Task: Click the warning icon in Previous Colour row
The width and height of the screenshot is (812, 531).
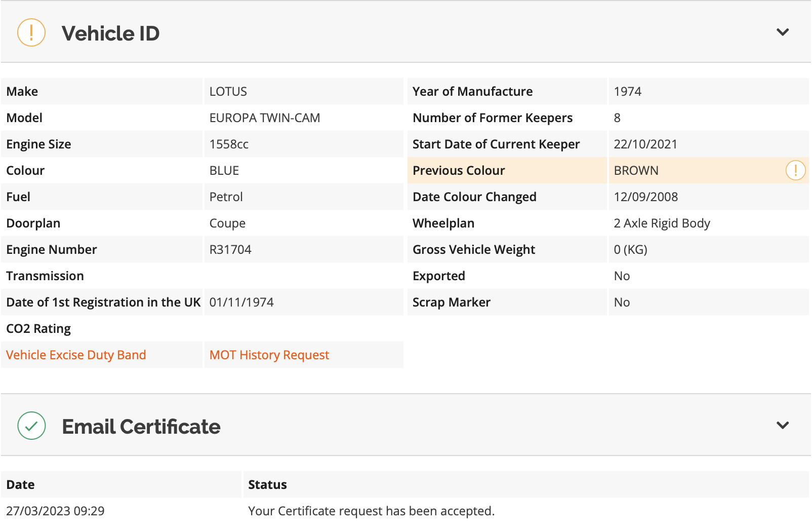Action: pyautogui.click(x=795, y=170)
